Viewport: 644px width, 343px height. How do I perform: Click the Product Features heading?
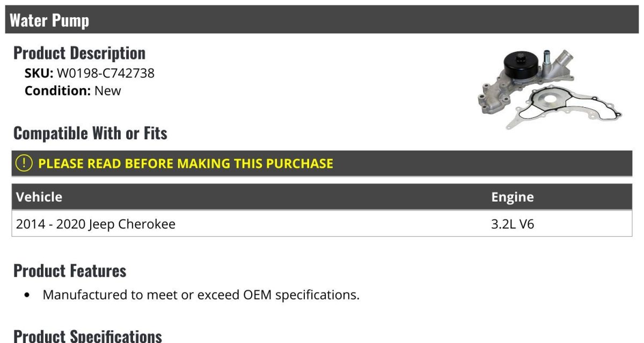(x=70, y=271)
